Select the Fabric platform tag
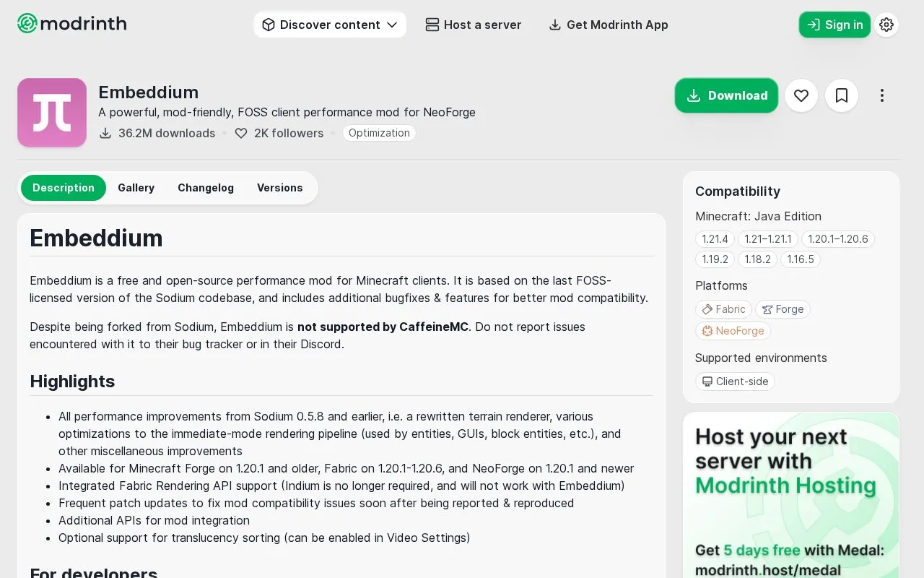Screen dimensions: 924x578 (x=724, y=309)
